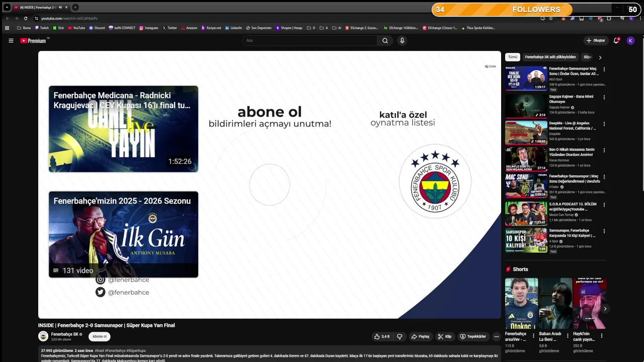Click the Oluştur create button
This screenshot has width=644, height=362.
[596, 41]
